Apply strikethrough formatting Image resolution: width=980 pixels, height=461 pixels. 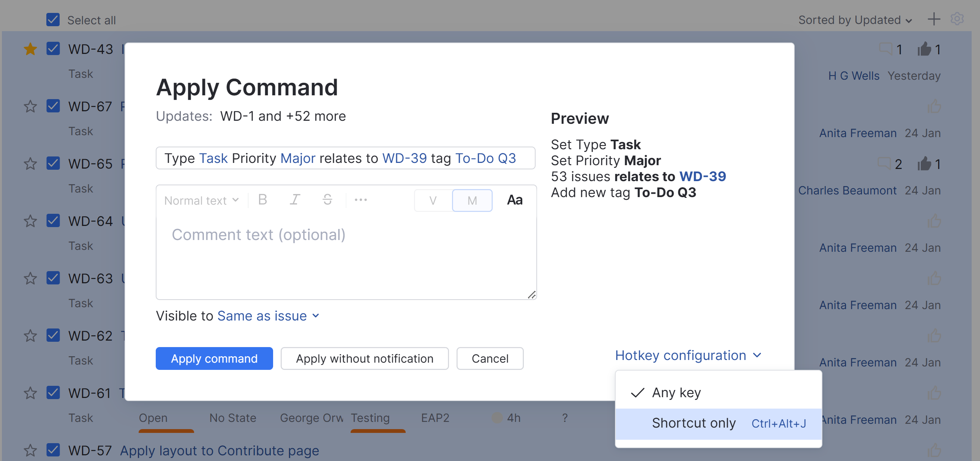[x=328, y=200]
